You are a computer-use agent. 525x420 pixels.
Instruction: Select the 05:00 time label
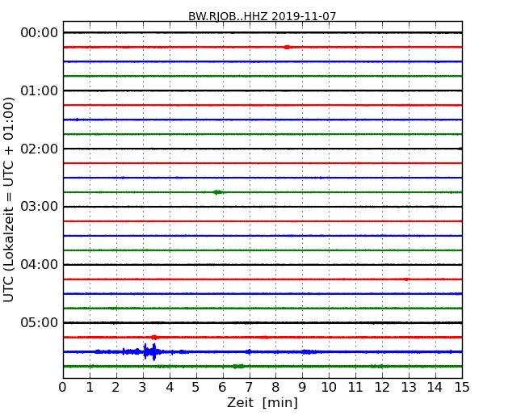coord(40,322)
